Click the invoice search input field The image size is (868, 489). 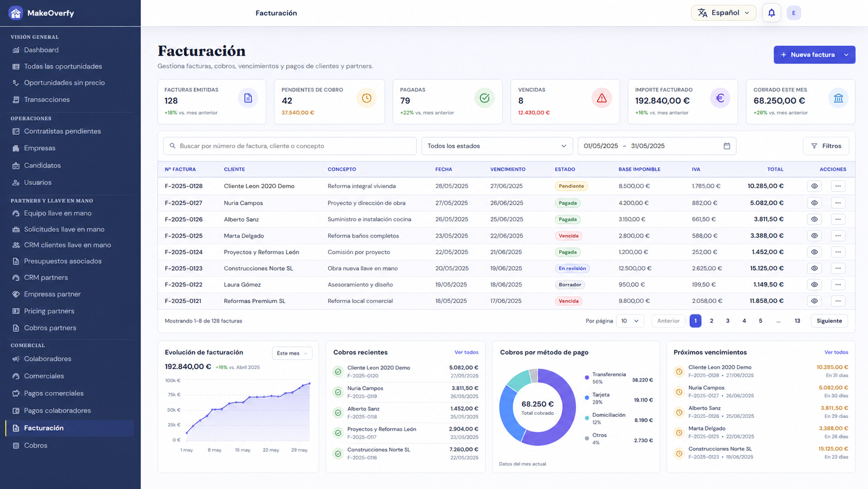pos(290,146)
